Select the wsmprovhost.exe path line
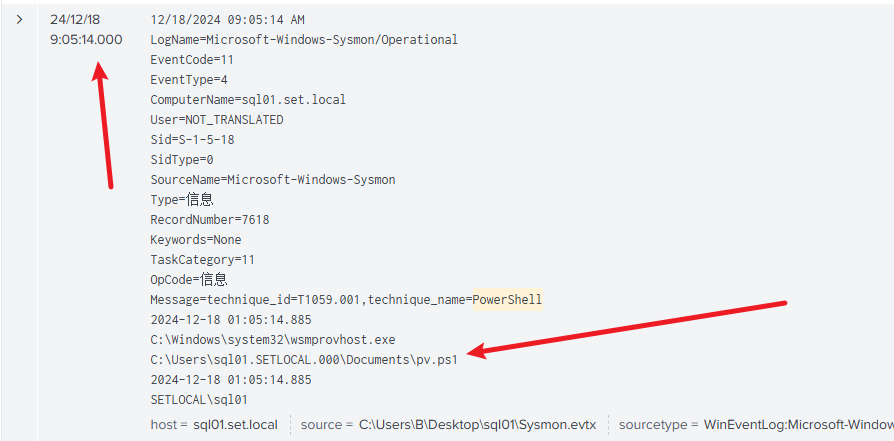The image size is (894, 441). 273,340
